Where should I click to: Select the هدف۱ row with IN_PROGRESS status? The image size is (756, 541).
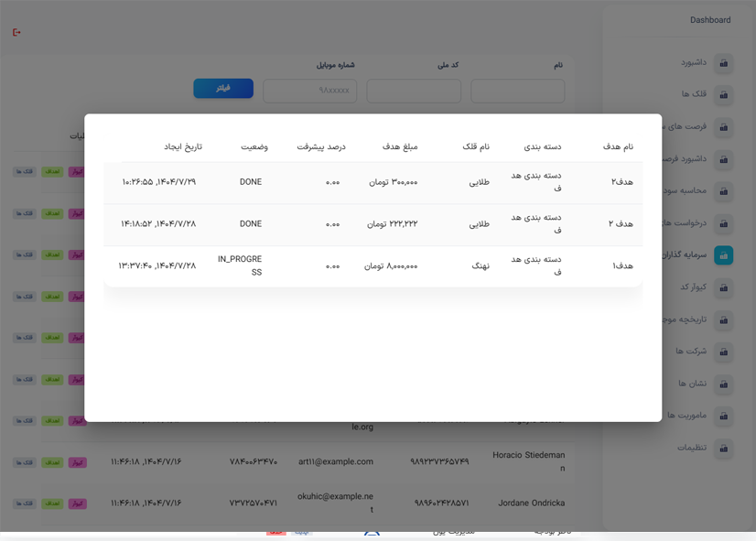click(x=373, y=265)
